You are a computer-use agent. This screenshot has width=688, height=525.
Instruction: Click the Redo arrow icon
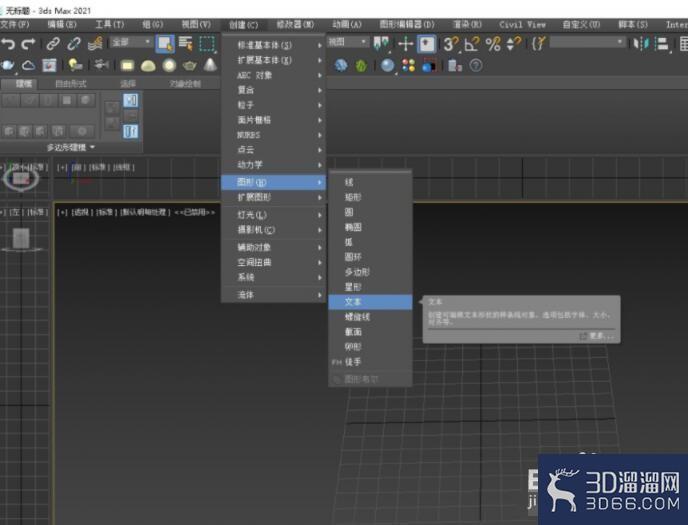pyautogui.click(x=29, y=44)
